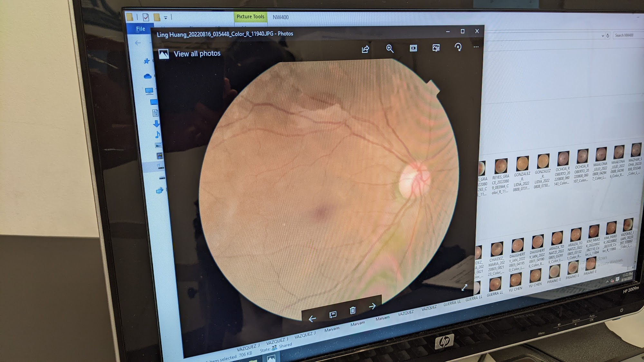Open Videos filmstrip icon in sidebar
This screenshot has width=644, height=362.
pos(160,156)
